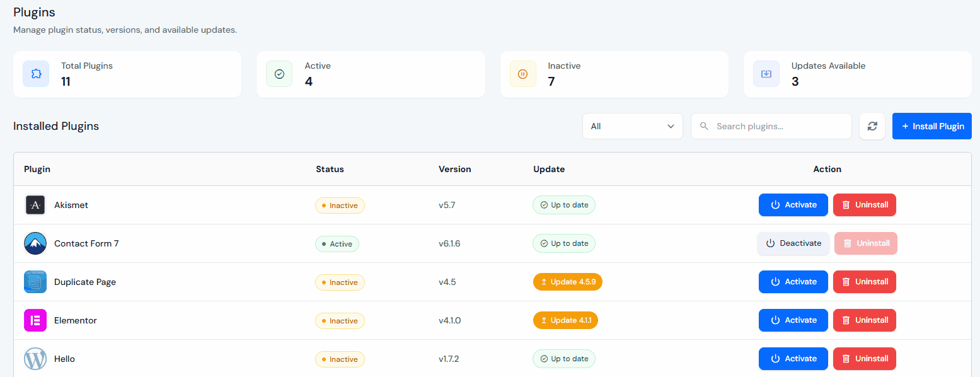Uninstall the Akismet plugin
Image resolution: width=980 pixels, height=377 pixels.
(x=865, y=205)
